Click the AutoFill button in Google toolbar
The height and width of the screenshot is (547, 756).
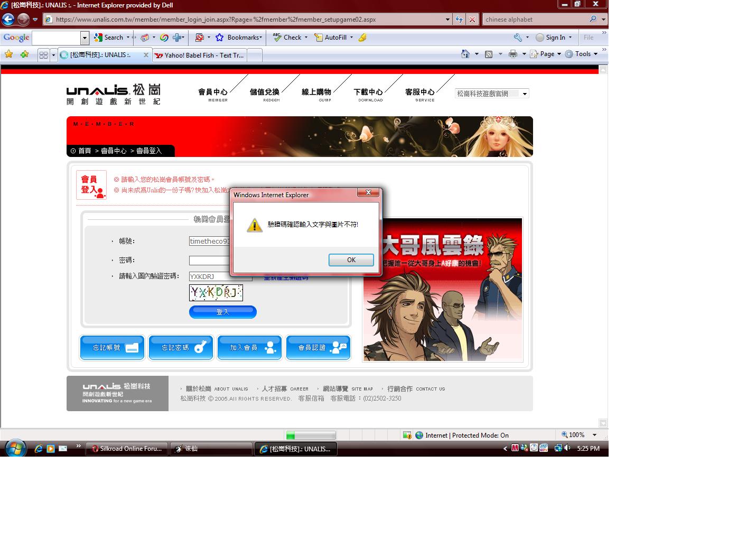pos(333,38)
